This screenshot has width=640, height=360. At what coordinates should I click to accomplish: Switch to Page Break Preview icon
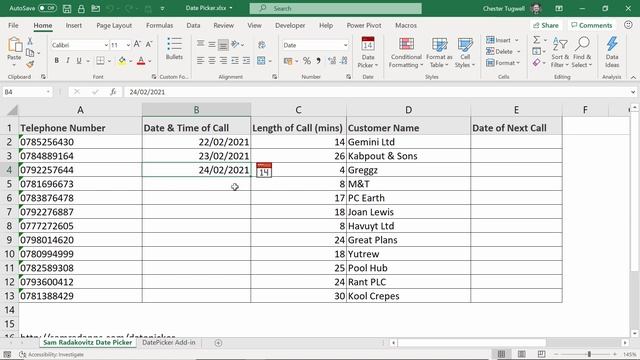coord(541,354)
